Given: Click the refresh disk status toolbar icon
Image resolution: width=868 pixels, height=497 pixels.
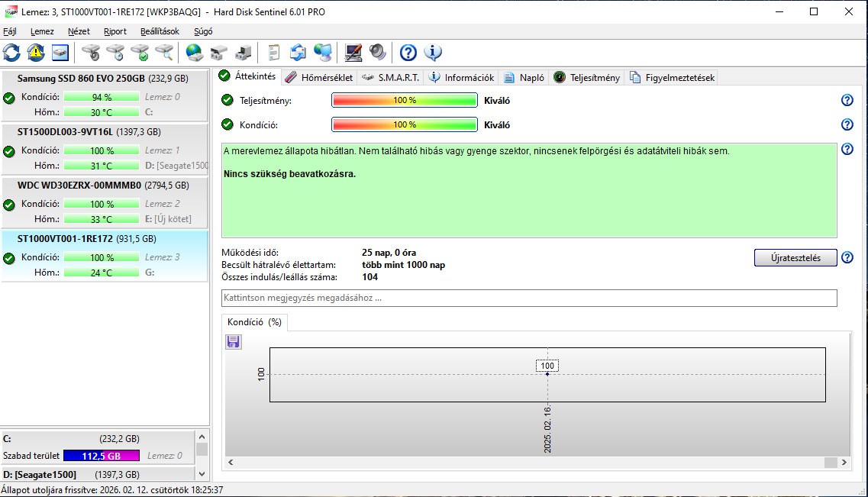Looking at the screenshot, I should (11, 53).
